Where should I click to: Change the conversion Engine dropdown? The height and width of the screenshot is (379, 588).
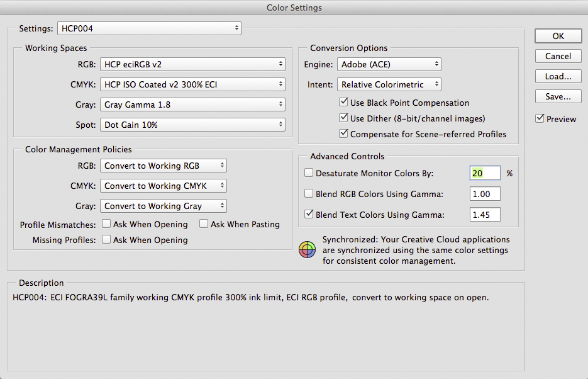point(389,64)
